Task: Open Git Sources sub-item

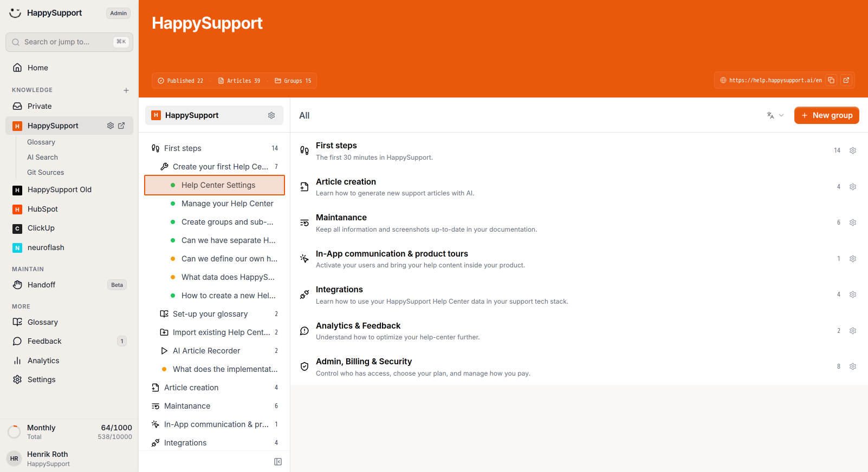Action: (46, 173)
